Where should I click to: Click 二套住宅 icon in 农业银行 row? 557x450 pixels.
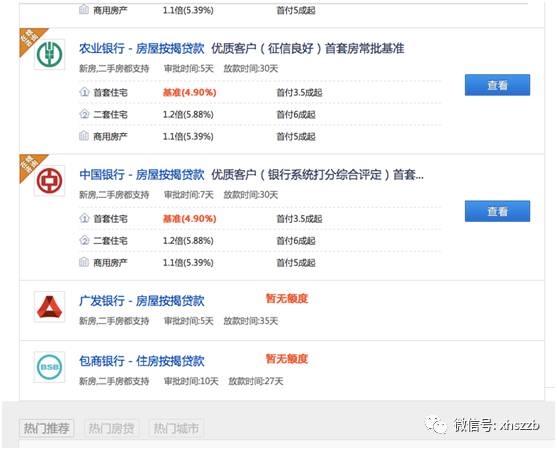pos(84,114)
